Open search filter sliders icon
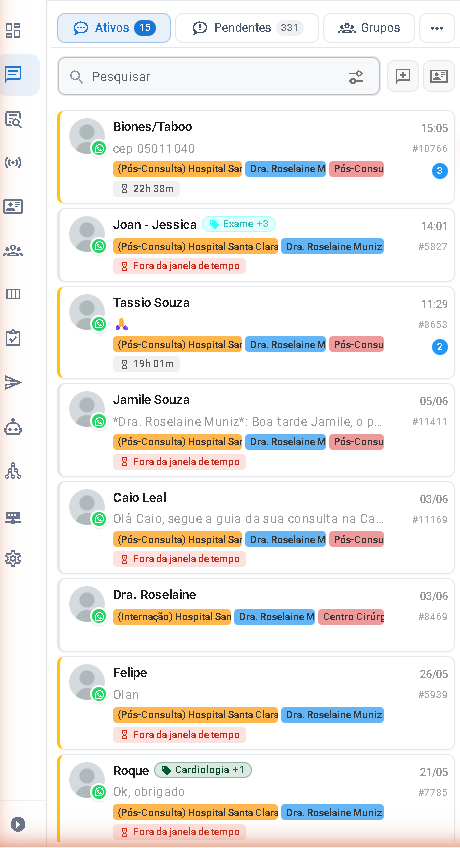The width and height of the screenshot is (460, 848). click(356, 77)
